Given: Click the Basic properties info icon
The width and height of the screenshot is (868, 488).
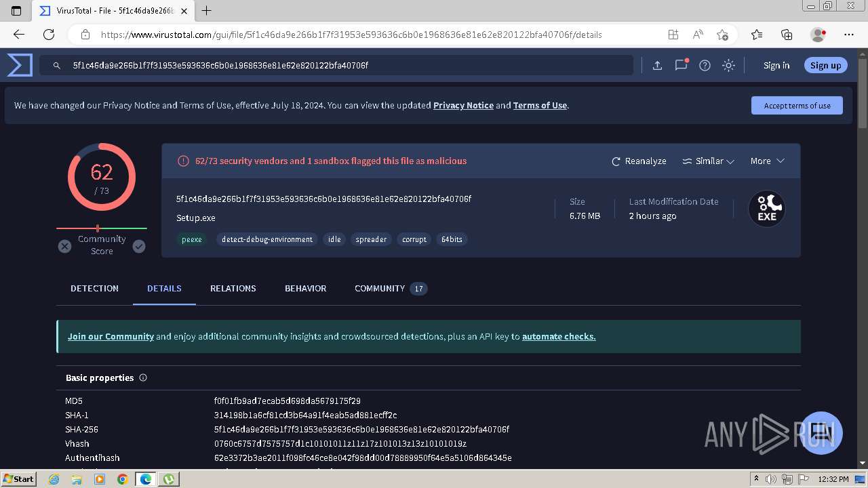Looking at the screenshot, I should 143,378.
